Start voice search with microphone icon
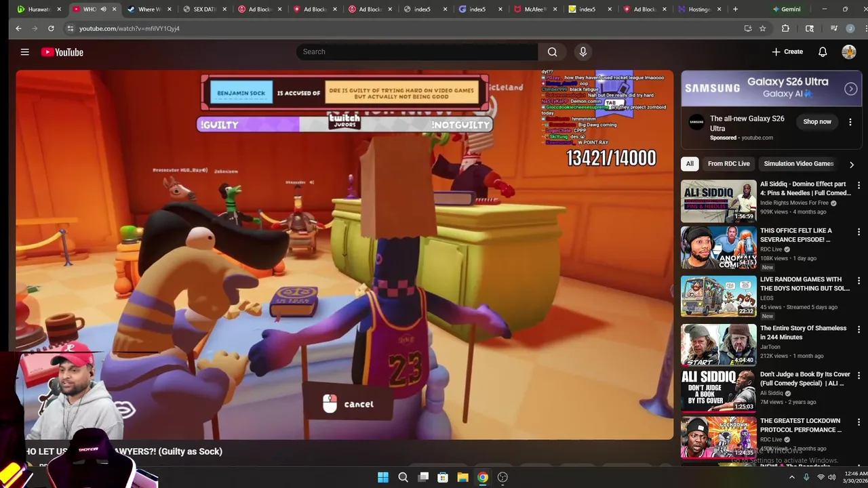The height and width of the screenshot is (488, 868). click(583, 52)
